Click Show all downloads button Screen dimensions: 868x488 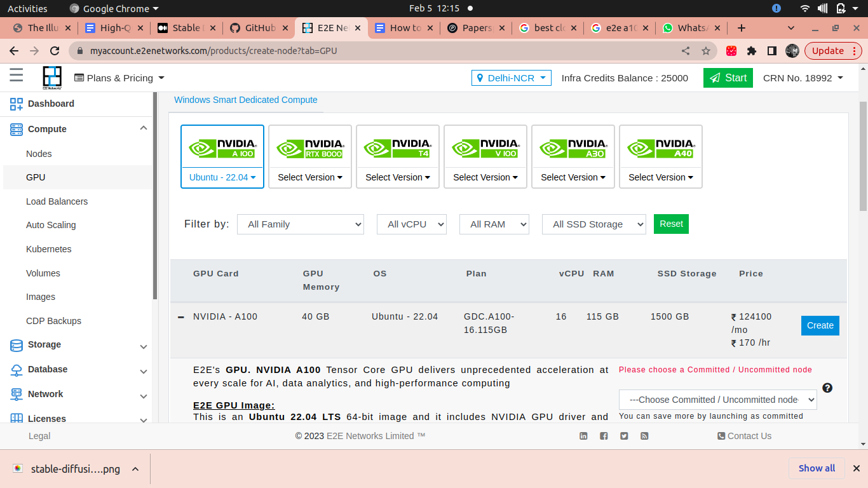817,468
